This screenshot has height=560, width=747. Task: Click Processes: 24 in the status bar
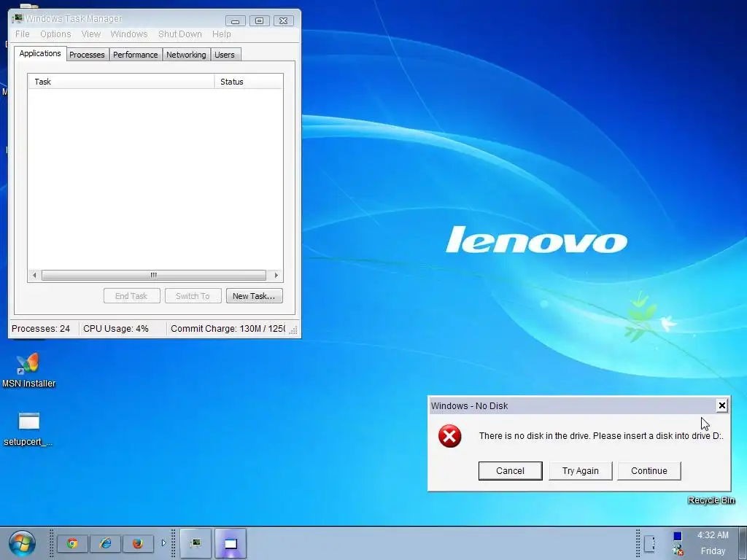[x=41, y=329]
